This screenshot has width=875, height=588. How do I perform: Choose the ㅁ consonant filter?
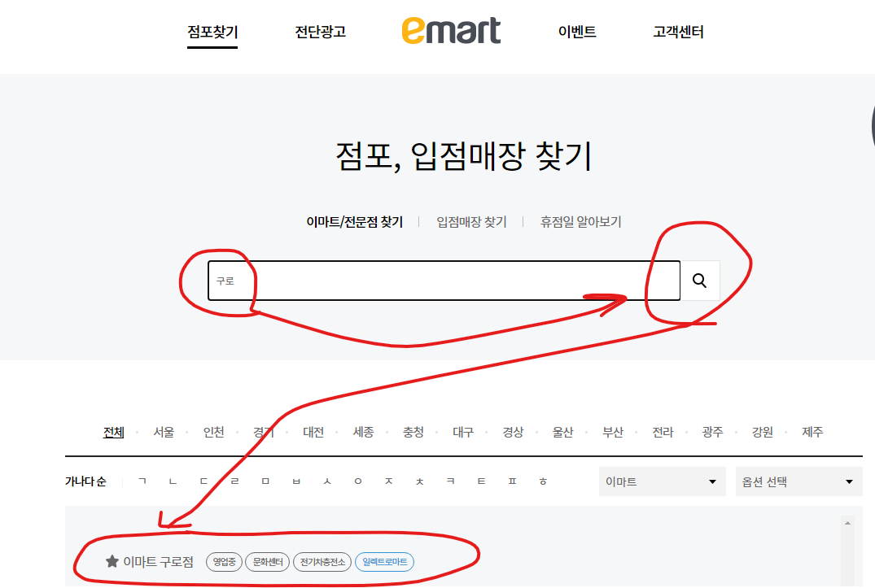coord(265,481)
